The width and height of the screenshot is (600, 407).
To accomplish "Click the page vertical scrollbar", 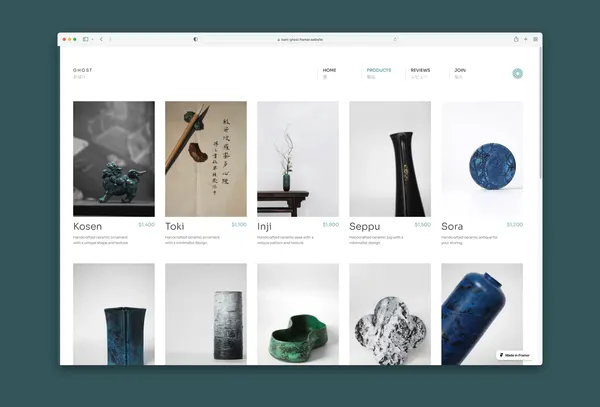I will [x=540, y=113].
